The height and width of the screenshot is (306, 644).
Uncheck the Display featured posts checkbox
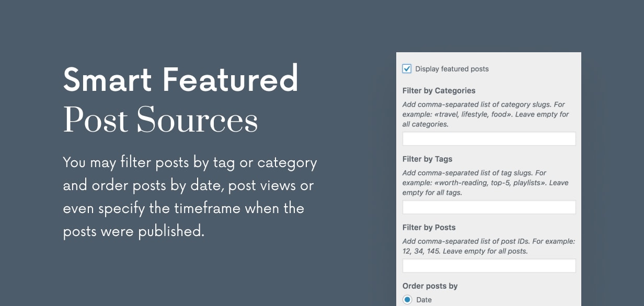pyautogui.click(x=407, y=68)
